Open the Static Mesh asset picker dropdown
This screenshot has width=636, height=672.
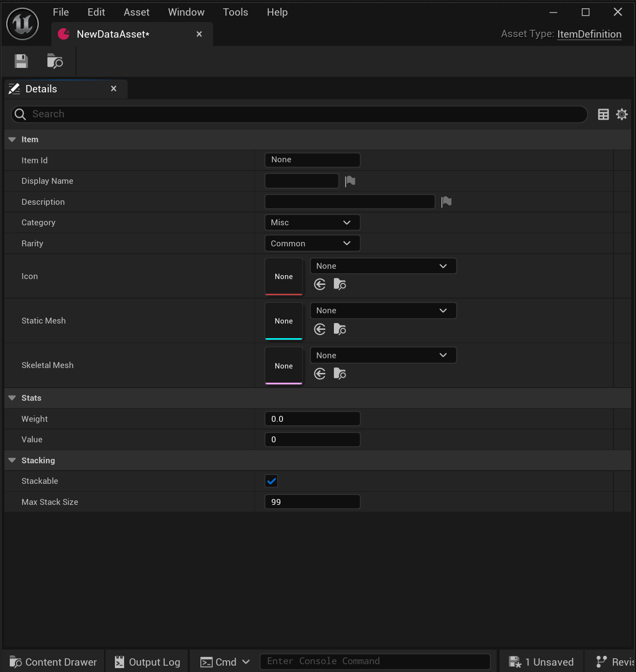[383, 311]
